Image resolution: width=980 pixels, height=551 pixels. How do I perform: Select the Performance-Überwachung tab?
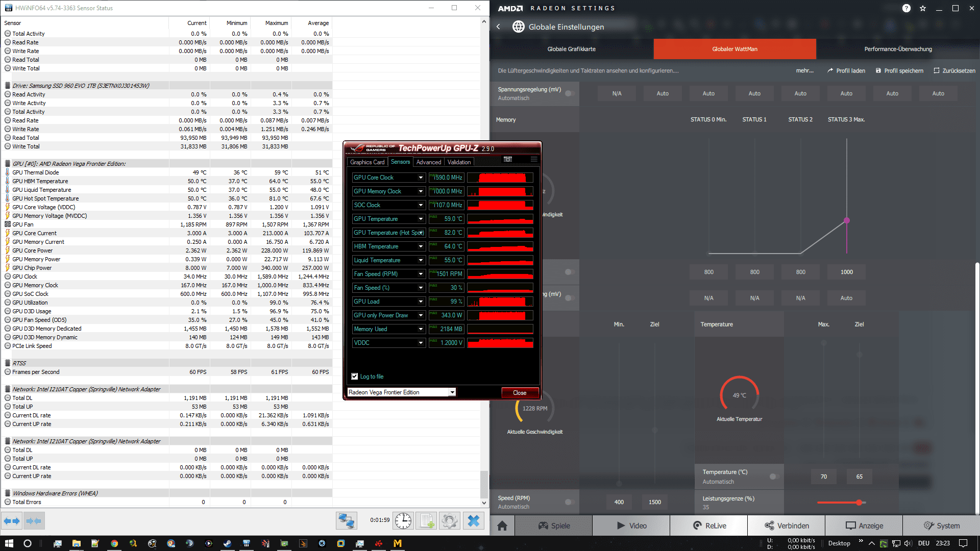coord(898,49)
